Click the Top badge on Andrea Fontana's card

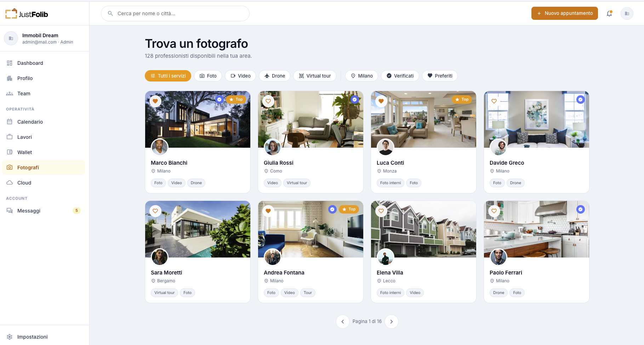[x=349, y=209]
